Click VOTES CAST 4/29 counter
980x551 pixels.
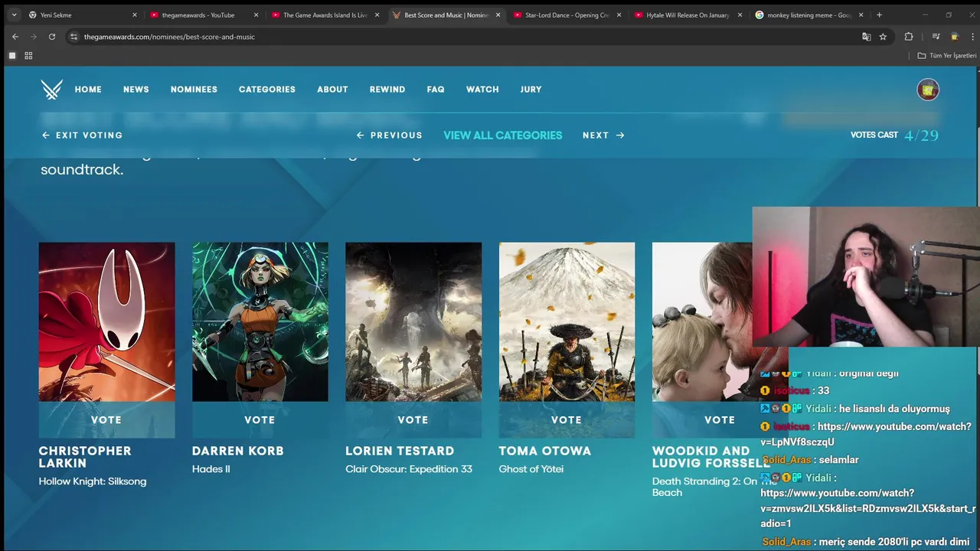[894, 135]
